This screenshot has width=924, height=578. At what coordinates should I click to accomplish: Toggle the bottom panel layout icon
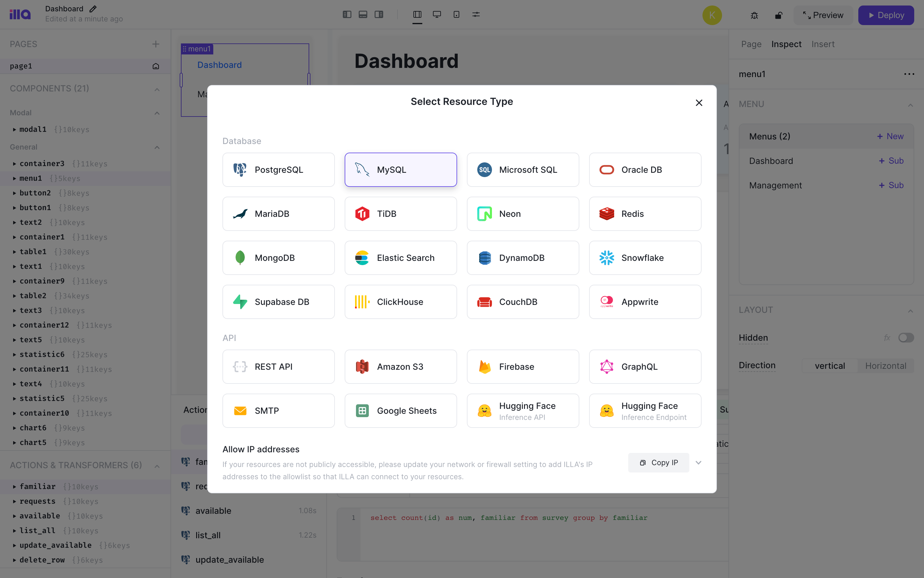(x=363, y=15)
